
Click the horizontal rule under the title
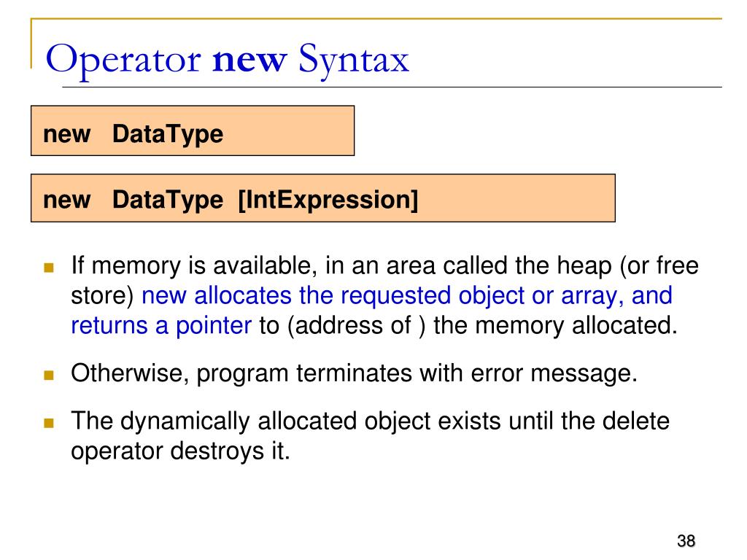pos(394,87)
